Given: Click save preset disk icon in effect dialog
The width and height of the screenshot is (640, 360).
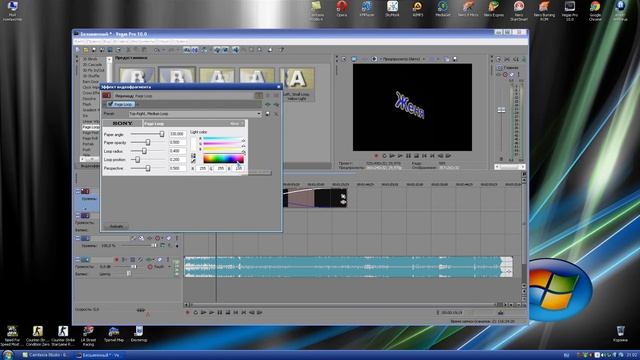Looking at the screenshot, I should click(268, 114).
